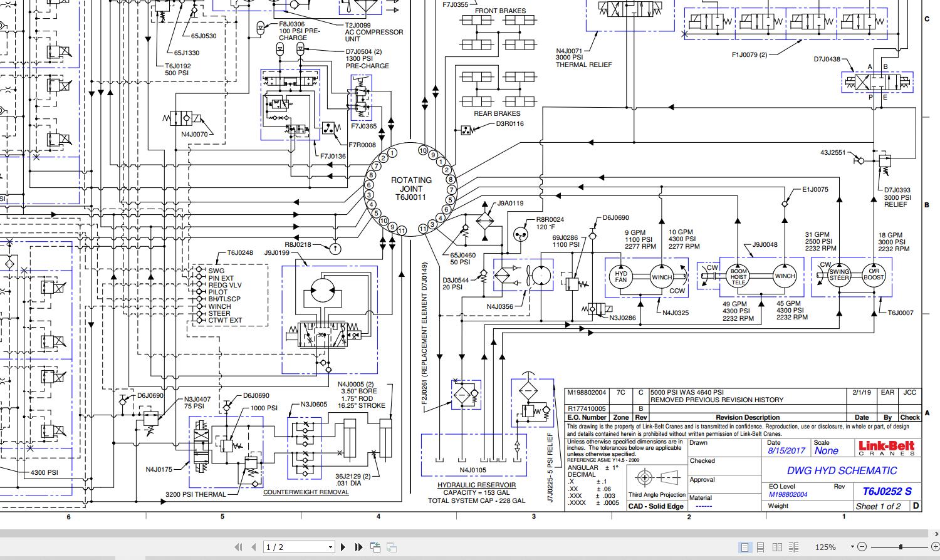Switch to continuous scrolling view
Screen dimensions: 940x560
point(761,547)
